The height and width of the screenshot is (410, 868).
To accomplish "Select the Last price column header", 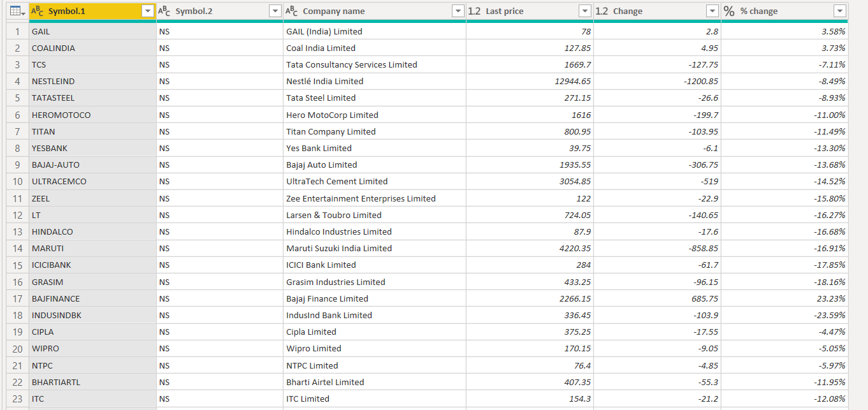I will [x=523, y=11].
